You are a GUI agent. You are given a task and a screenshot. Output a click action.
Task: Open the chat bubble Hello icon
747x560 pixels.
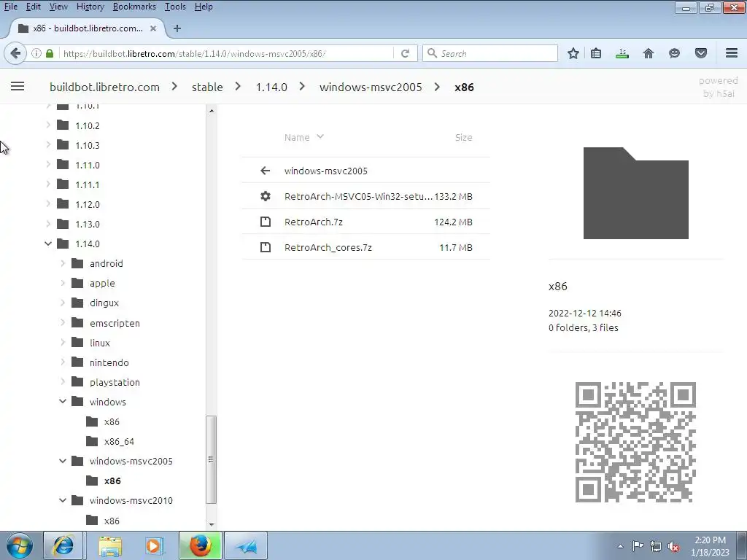click(x=674, y=53)
